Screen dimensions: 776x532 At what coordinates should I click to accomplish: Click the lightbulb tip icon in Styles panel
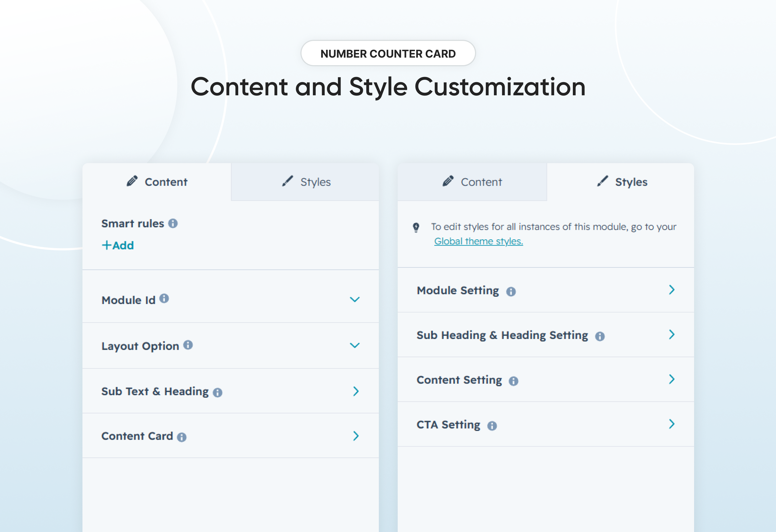pyautogui.click(x=416, y=227)
